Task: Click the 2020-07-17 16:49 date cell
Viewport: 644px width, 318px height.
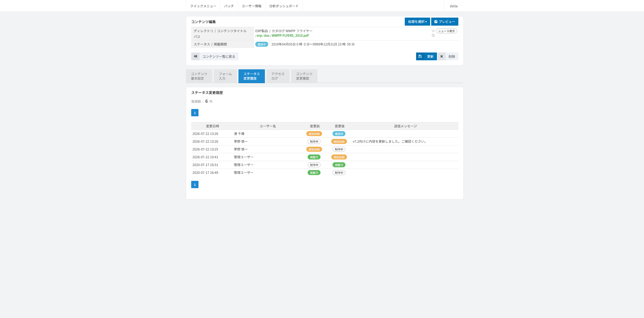Action: [x=205, y=173]
